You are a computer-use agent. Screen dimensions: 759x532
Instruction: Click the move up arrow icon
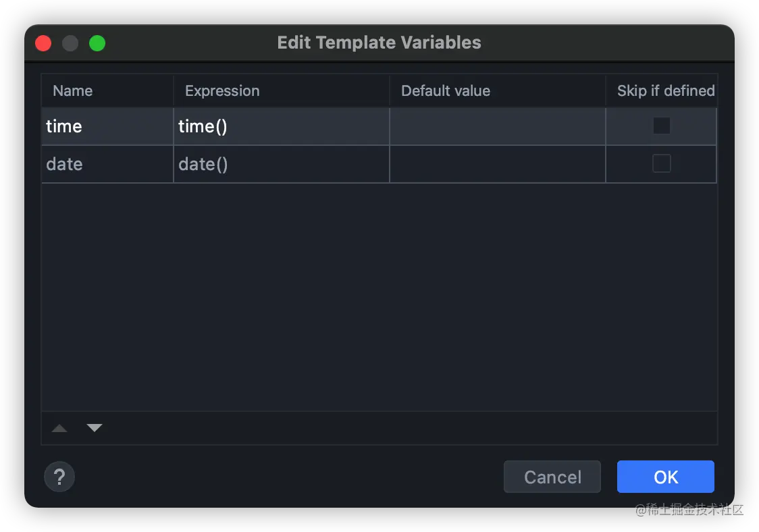(59, 428)
